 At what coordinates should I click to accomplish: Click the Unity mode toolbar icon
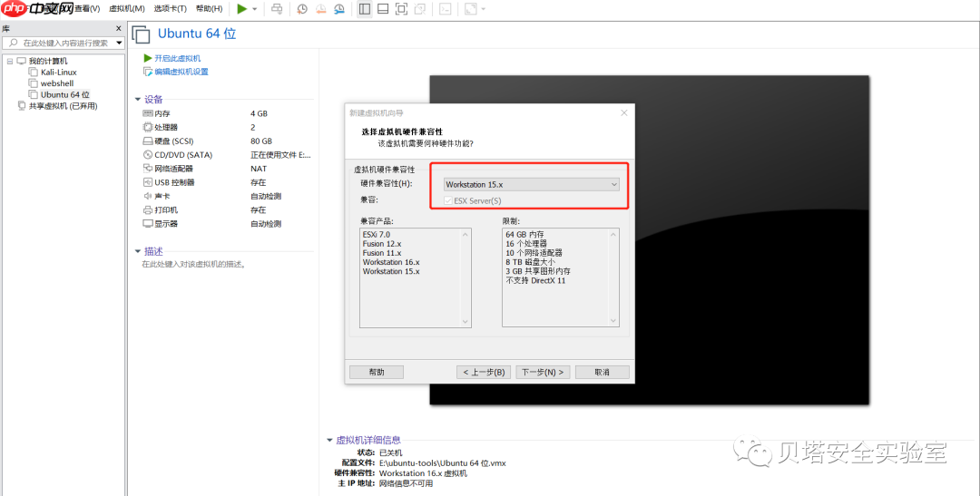(420, 9)
